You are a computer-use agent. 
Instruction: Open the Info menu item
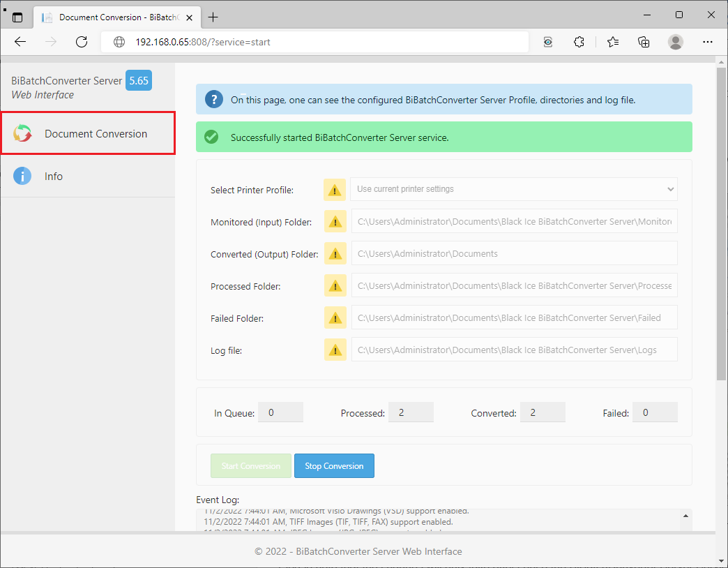[x=54, y=177]
